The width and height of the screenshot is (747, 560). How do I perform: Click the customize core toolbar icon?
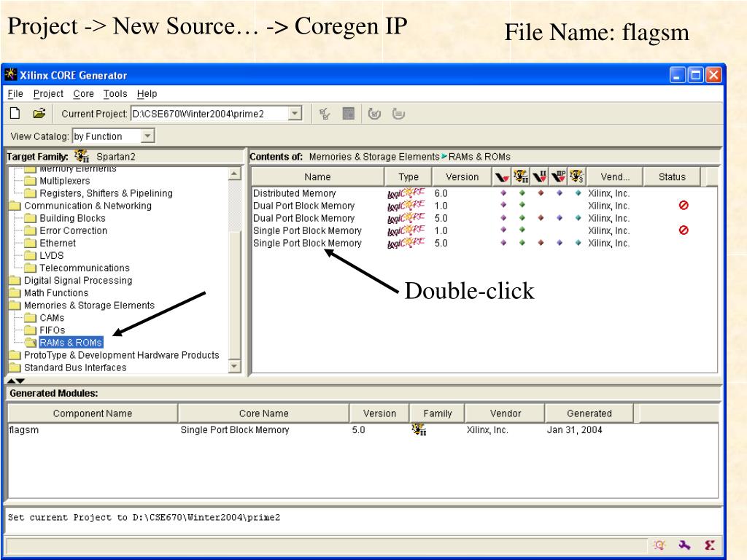[325, 114]
